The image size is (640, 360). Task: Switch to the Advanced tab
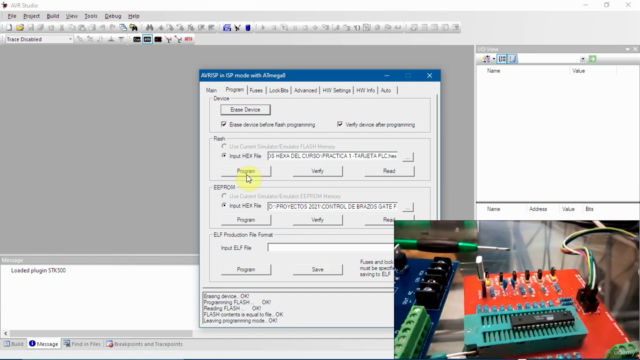(x=305, y=90)
